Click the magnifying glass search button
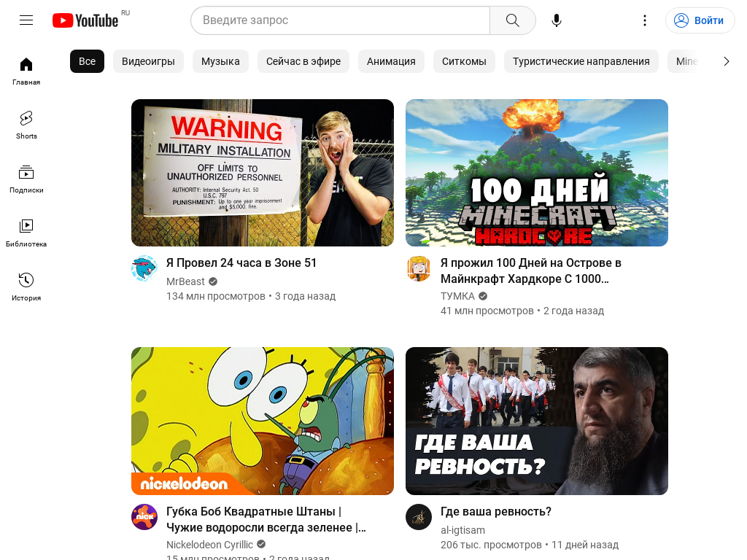This screenshot has width=747, height=560. click(x=513, y=20)
